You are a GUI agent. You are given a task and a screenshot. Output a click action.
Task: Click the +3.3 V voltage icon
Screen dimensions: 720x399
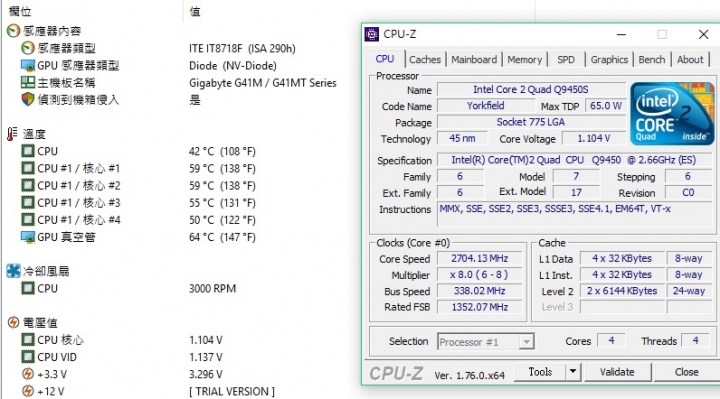28,374
